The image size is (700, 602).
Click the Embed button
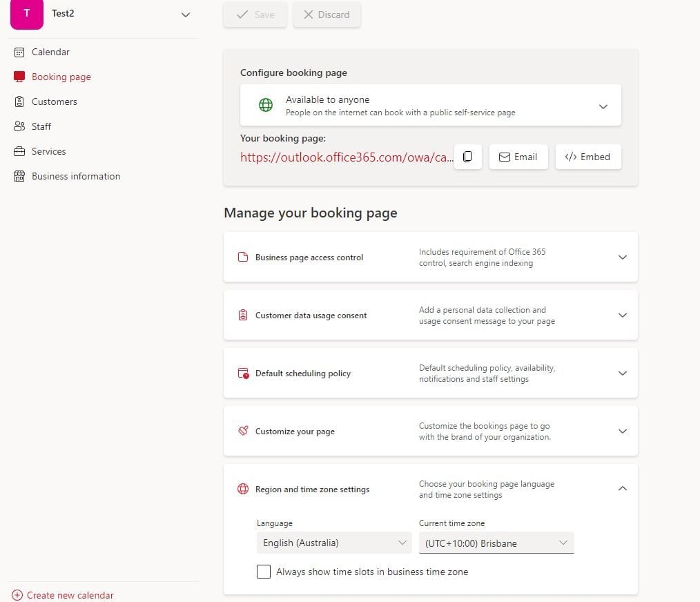[x=588, y=157]
